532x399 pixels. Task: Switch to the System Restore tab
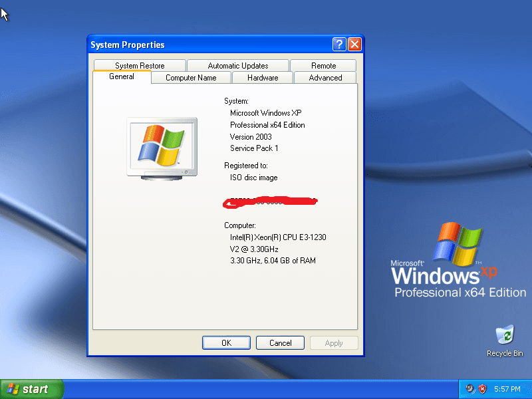click(x=140, y=65)
